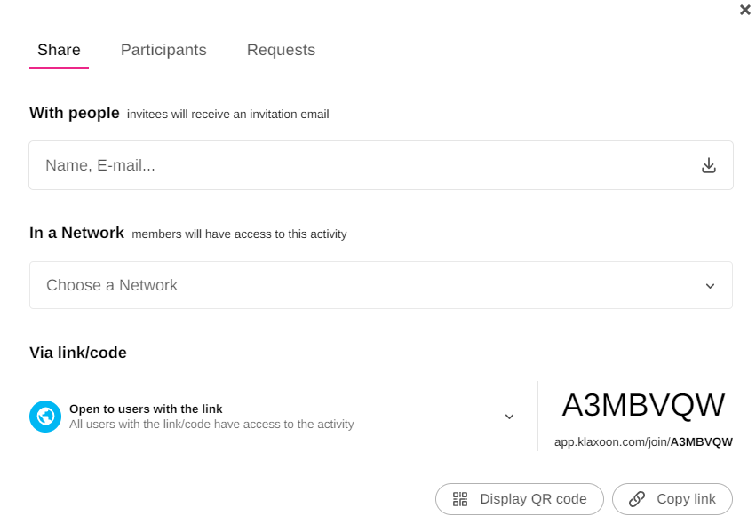Click the chain link icon

pos(637,499)
